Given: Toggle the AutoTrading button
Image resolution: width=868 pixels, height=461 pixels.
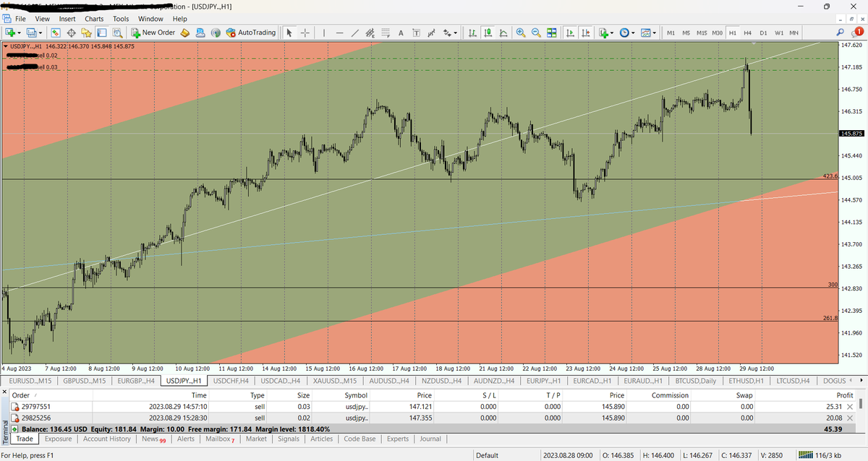Looking at the screenshot, I should coord(251,33).
